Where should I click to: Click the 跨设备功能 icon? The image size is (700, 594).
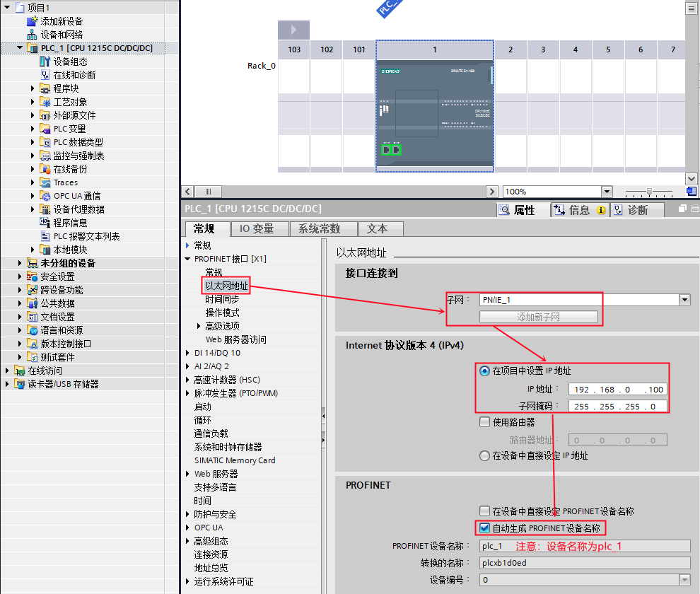32,290
